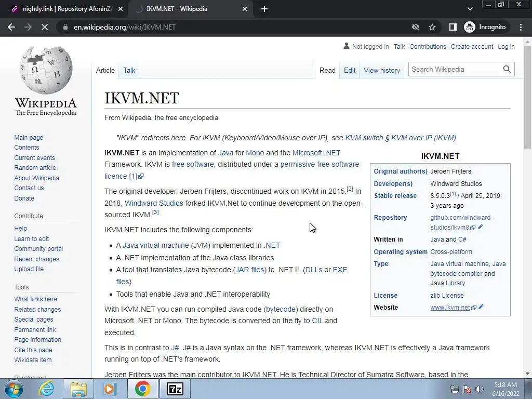Image resolution: width=532 pixels, height=399 pixels.
Task: Click the magnifying glass search icon
Action: point(507,69)
